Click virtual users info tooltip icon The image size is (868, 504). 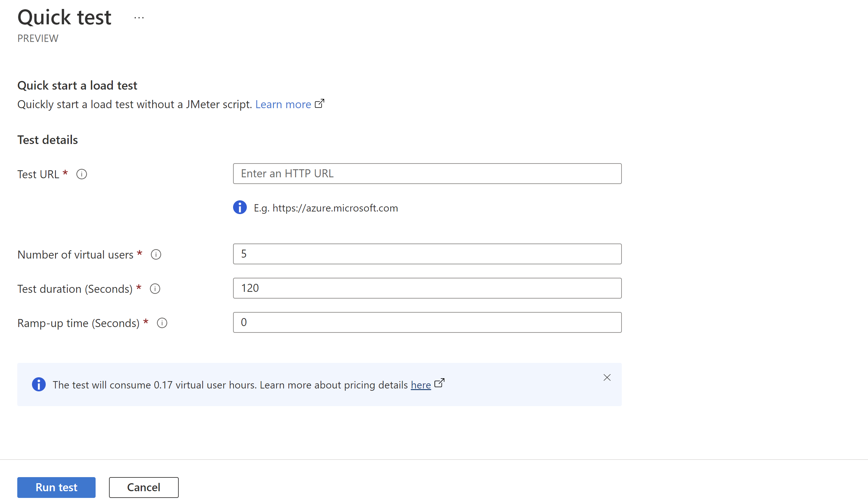click(x=156, y=254)
